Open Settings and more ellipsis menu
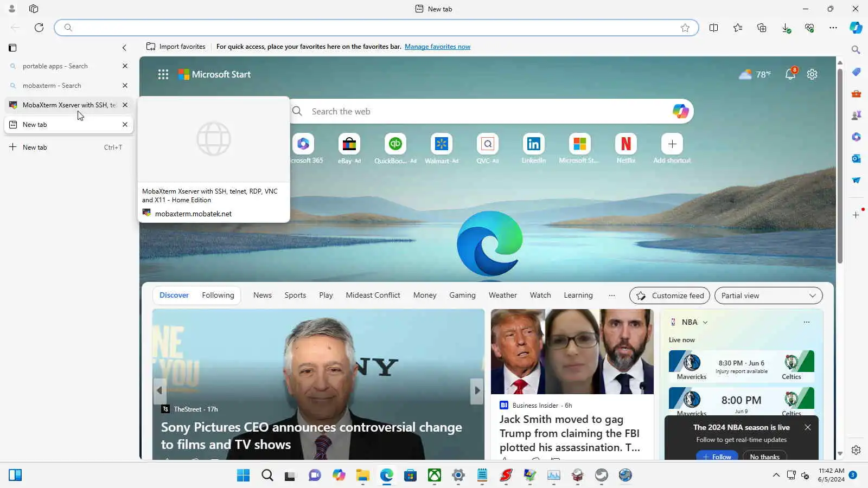Viewport: 868px width, 488px height. (x=833, y=28)
